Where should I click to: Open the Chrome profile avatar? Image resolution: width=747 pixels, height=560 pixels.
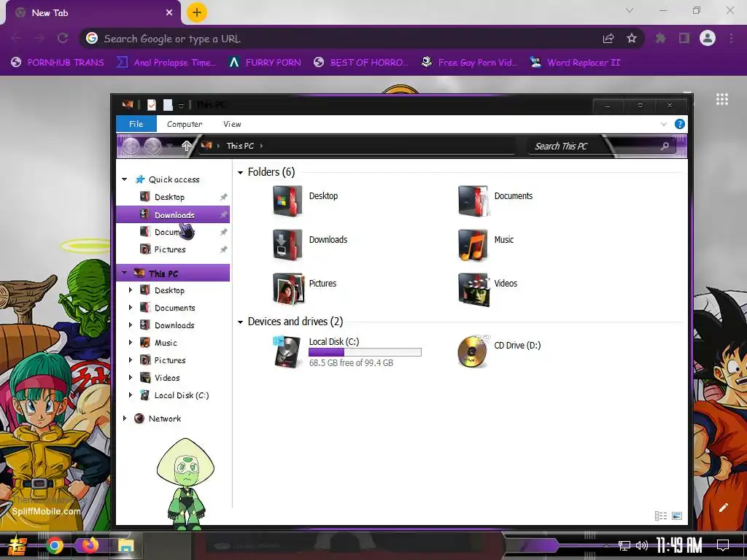pyautogui.click(x=708, y=38)
